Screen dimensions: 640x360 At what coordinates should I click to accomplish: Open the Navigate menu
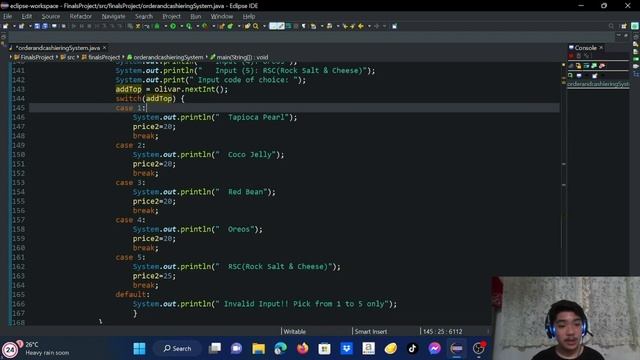click(x=113, y=16)
